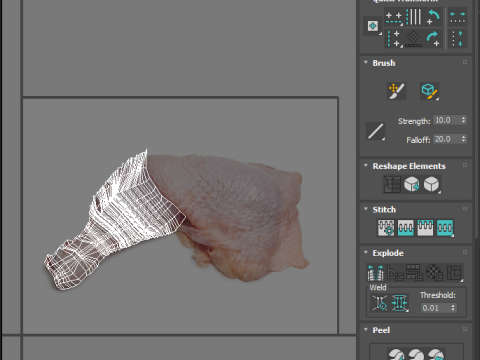Click the Explode rollout grip handle
Viewport: 480px width, 360px height.
coord(465,252)
